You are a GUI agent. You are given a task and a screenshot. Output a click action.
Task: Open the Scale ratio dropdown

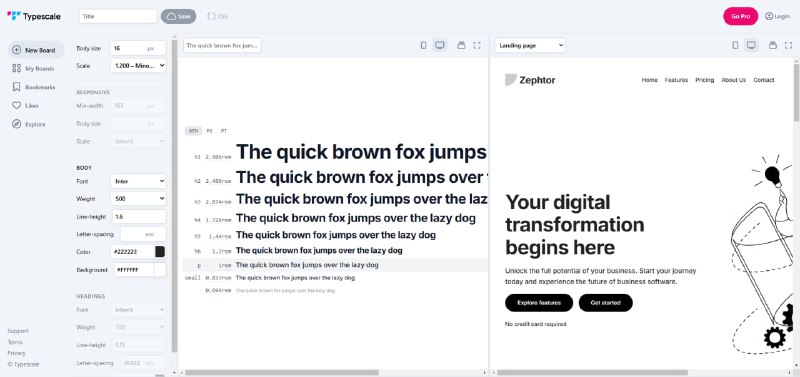(x=138, y=65)
